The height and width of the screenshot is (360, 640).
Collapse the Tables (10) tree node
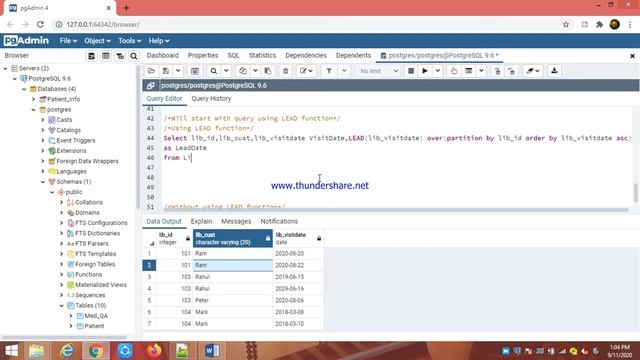pyautogui.click(x=62, y=306)
